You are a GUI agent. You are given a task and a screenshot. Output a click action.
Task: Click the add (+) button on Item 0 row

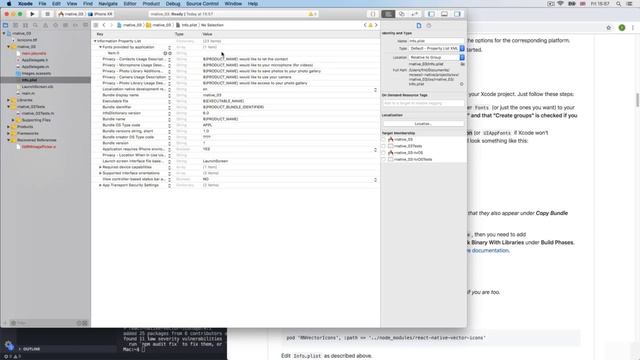tap(165, 53)
